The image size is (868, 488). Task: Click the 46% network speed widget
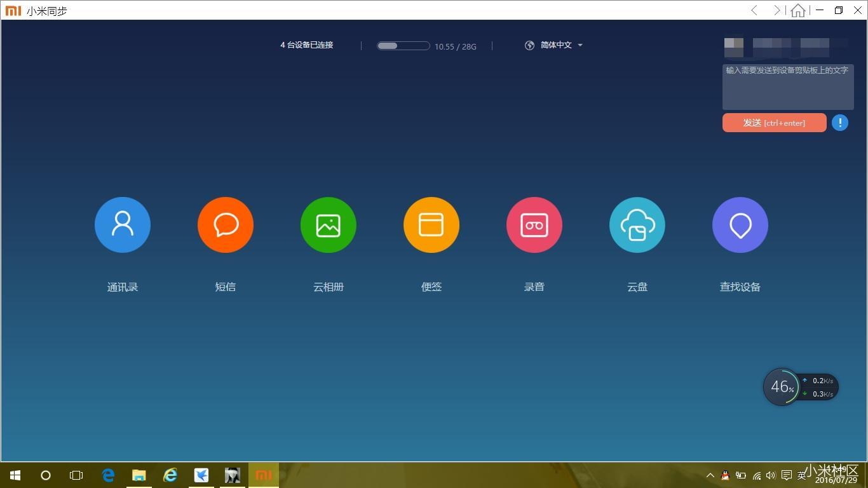coord(782,386)
